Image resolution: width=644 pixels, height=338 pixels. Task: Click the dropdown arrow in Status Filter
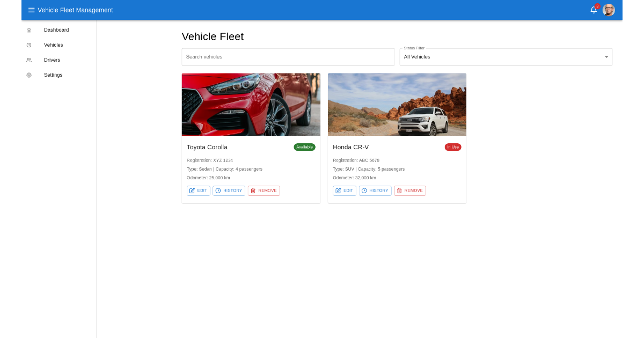point(605,57)
